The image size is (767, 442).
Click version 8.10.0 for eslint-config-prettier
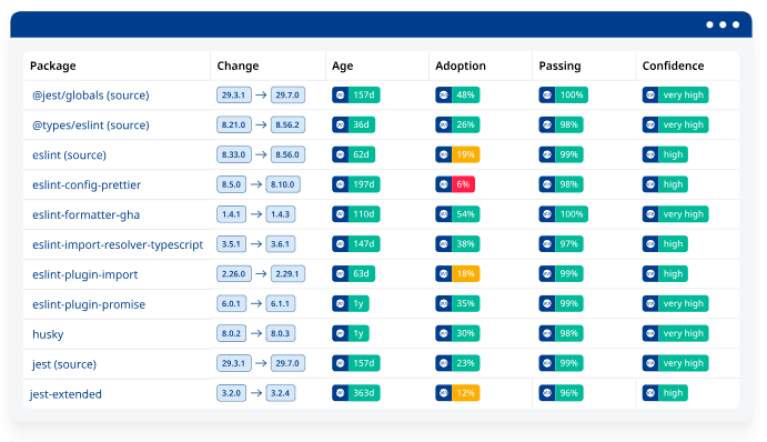[x=283, y=184]
